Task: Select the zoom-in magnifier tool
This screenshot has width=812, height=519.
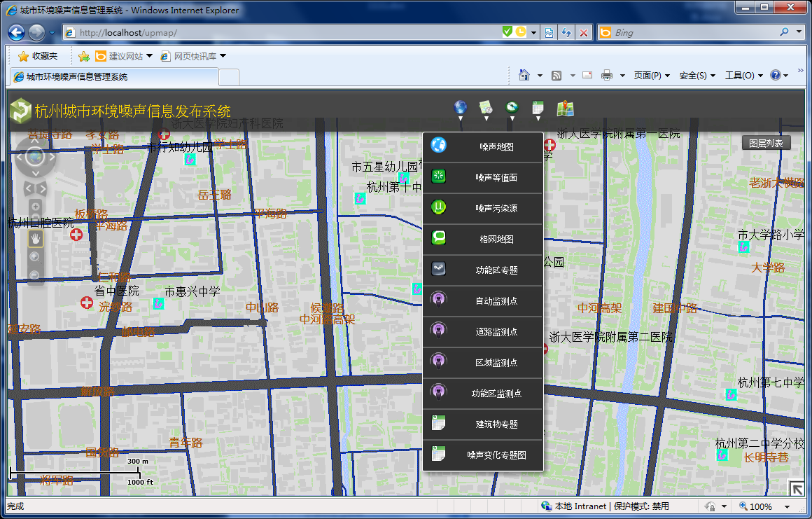Action: pos(34,256)
